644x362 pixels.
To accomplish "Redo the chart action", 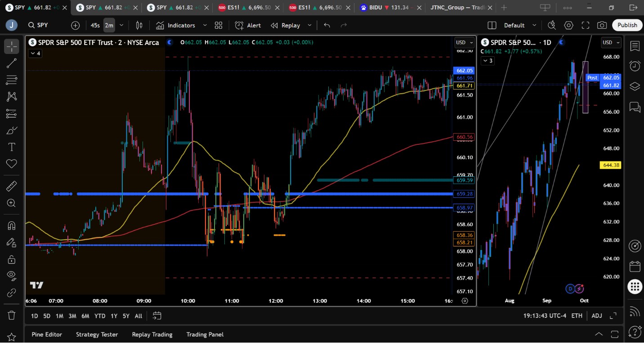I will pos(344,25).
